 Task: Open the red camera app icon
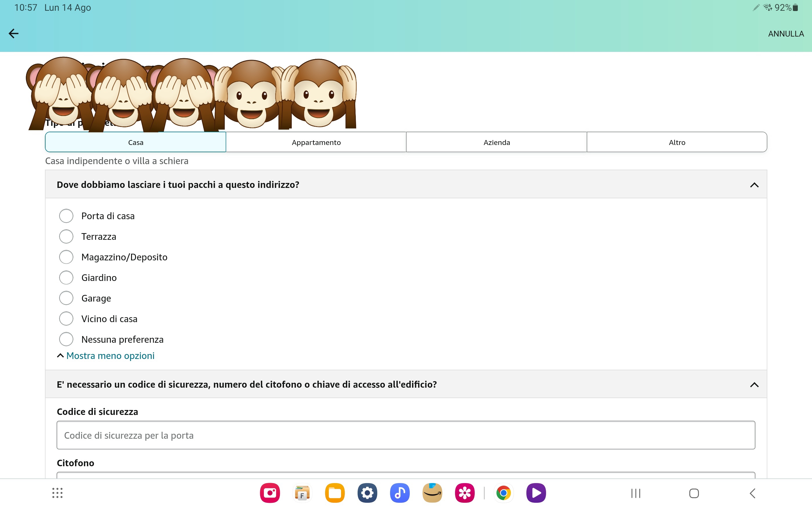270,493
